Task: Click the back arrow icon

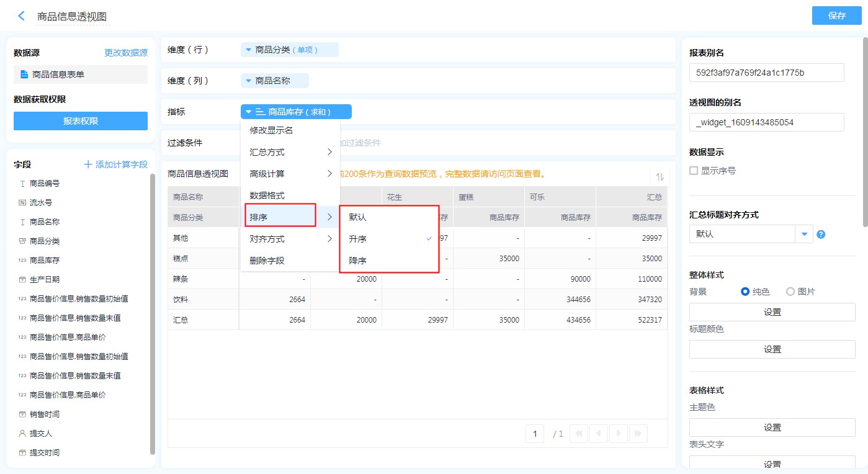Action: (x=22, y=16)
